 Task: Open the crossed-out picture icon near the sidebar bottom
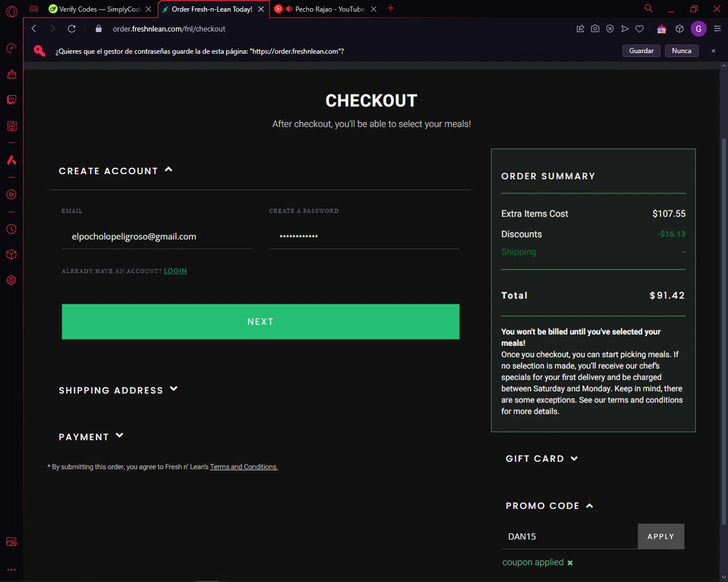(12, 542)
